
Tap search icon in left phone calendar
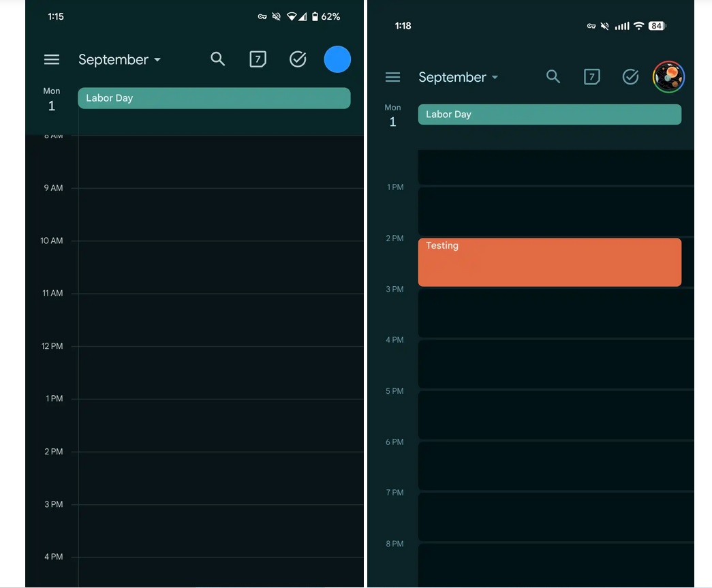coord(218,59)
